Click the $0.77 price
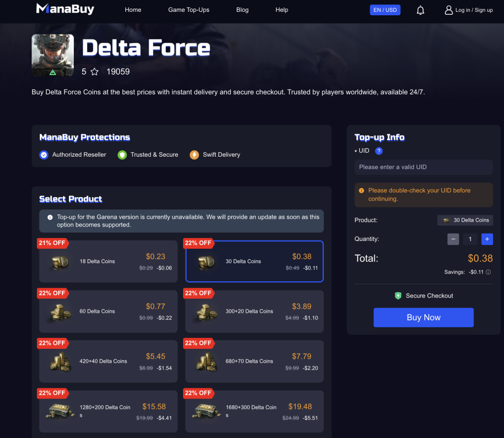This screenshot has height=438, width=504. (156, 306)
